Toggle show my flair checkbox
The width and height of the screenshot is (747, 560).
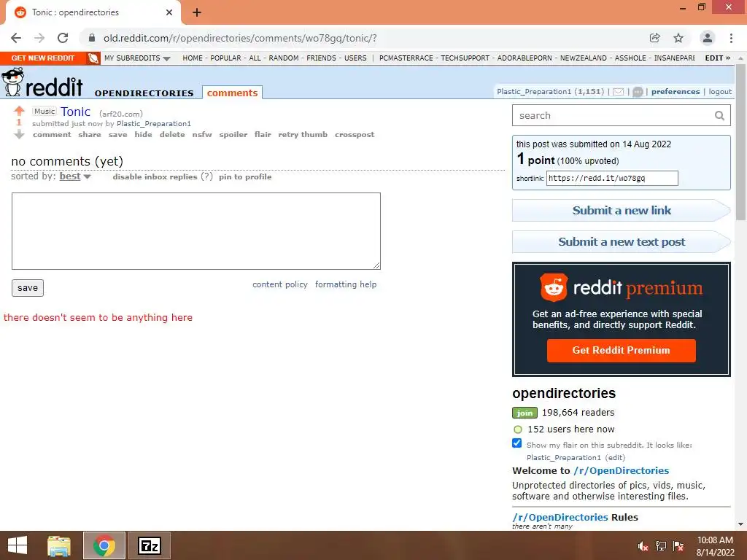click(x=517, y=443)
